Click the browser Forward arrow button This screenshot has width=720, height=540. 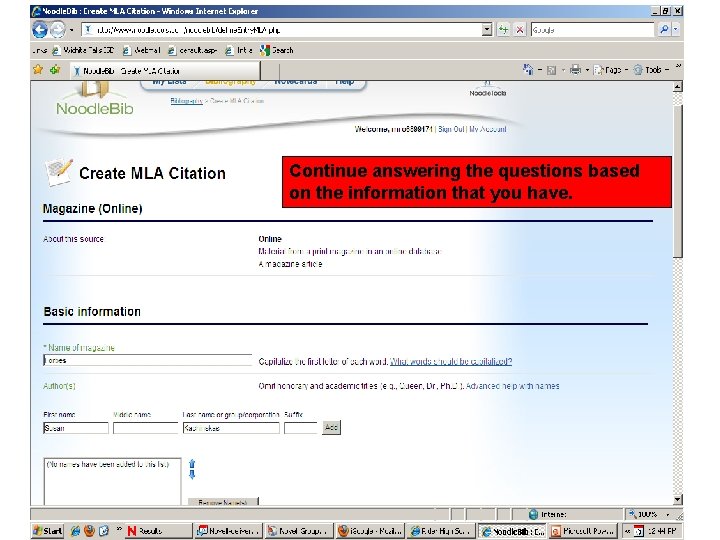[57, 30]
